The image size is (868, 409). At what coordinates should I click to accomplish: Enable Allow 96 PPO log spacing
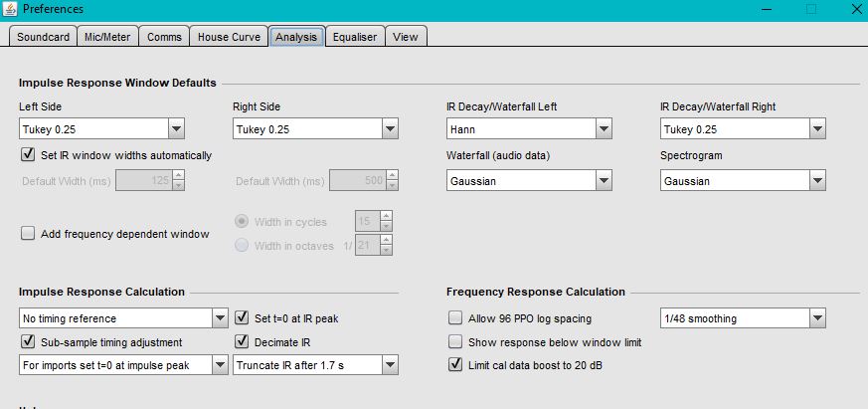[x=455, y=318]
